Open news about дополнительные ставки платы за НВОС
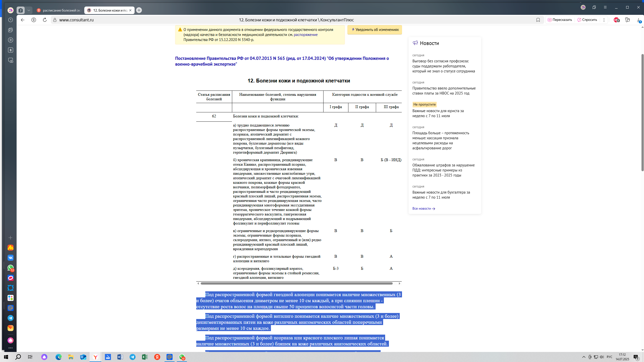This screenshot has width=644, height=362. 444,91
